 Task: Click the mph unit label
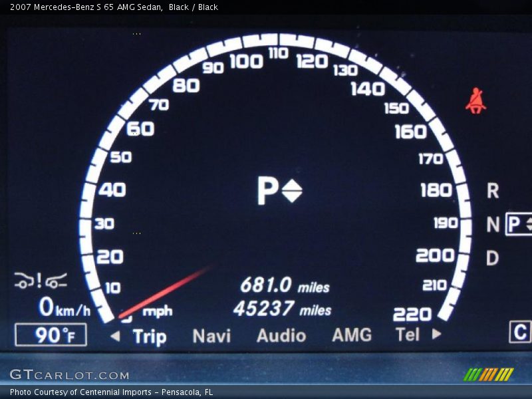[158, 311]
